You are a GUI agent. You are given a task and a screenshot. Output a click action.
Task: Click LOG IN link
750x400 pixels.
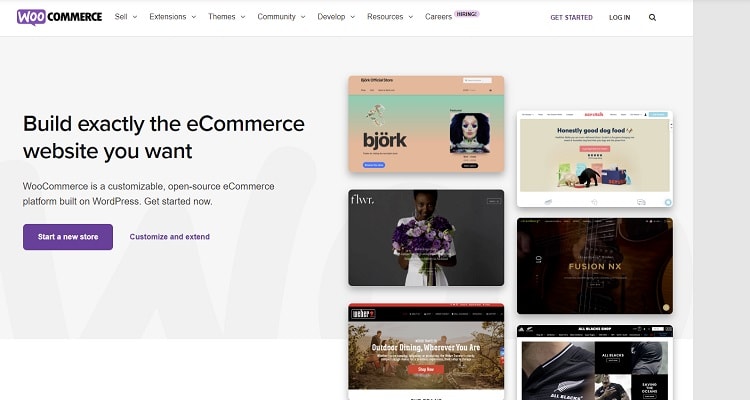pos(619,17)
